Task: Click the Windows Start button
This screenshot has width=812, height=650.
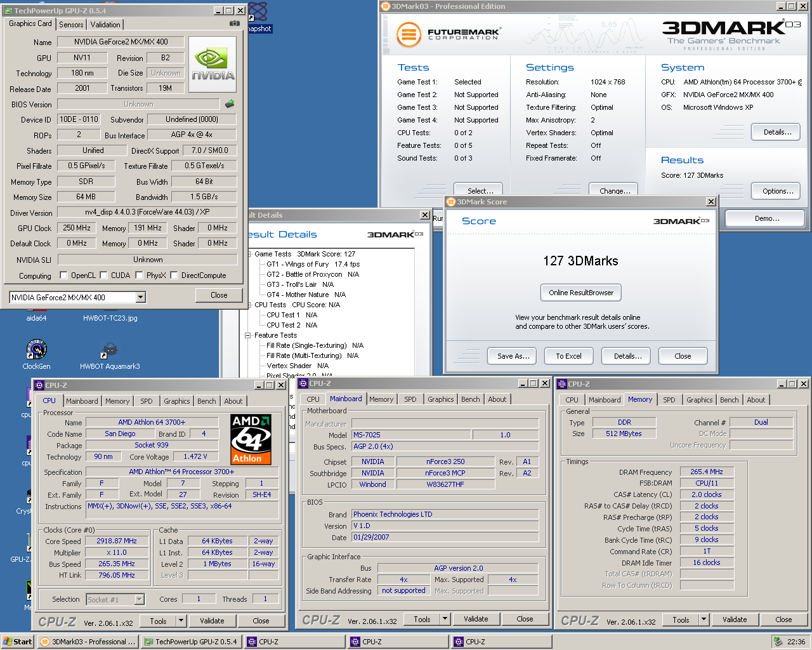Action: (x=17, y=642)
